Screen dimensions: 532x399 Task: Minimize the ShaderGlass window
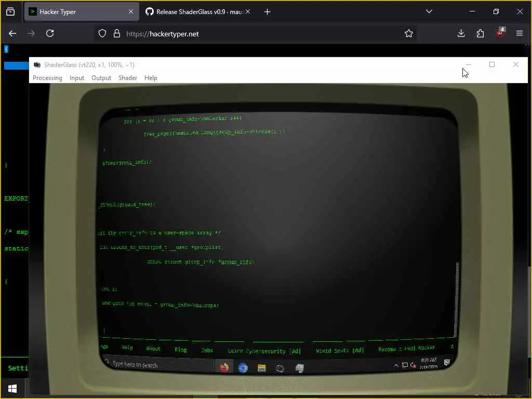point(469,64)
